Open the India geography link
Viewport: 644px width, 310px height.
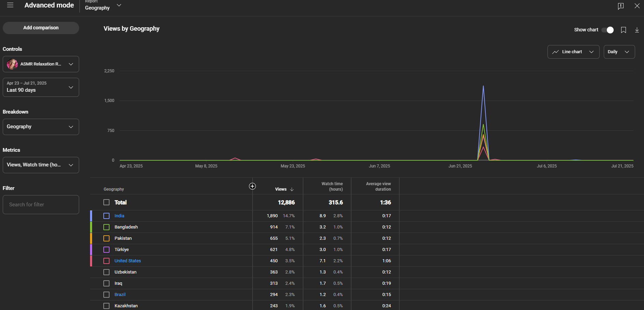[119, 216]
